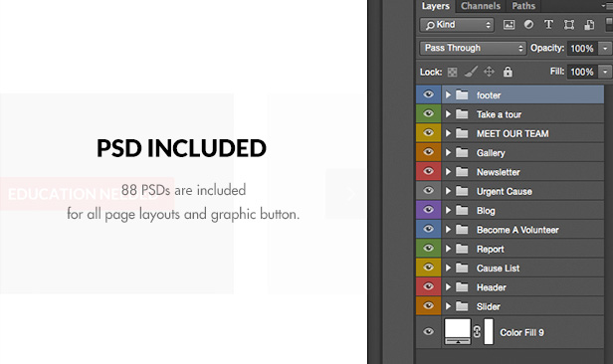The image size is (613, 364).
Task: Open the Pass Through blend mode dropdown
Action: pos(473,48)
